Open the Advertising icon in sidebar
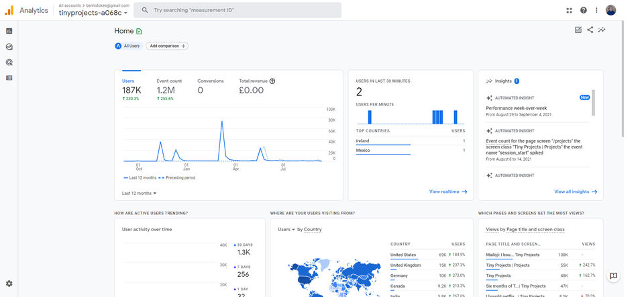The image size is (644, 297). pos(9,62)
